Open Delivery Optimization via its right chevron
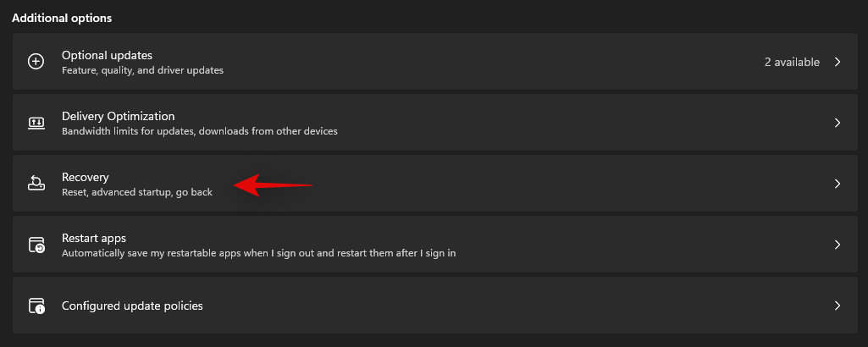The height and width of the screenshot is (347, 868). pos(837,123)
